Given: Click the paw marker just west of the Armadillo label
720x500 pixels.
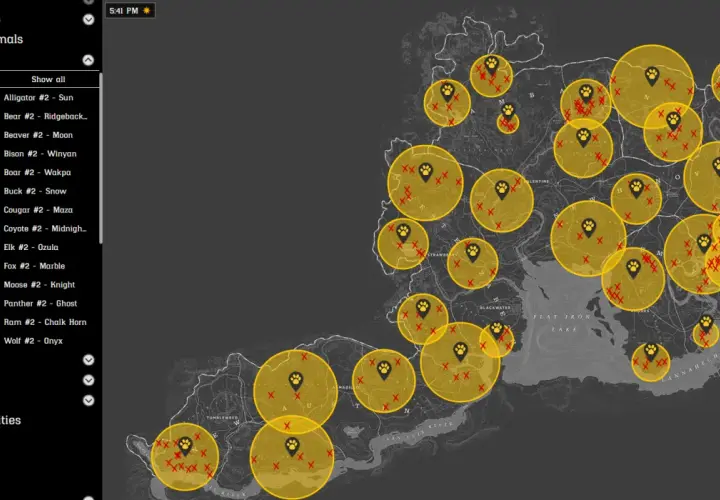Looking at the screenshot, I should click(x=296, y=381).
